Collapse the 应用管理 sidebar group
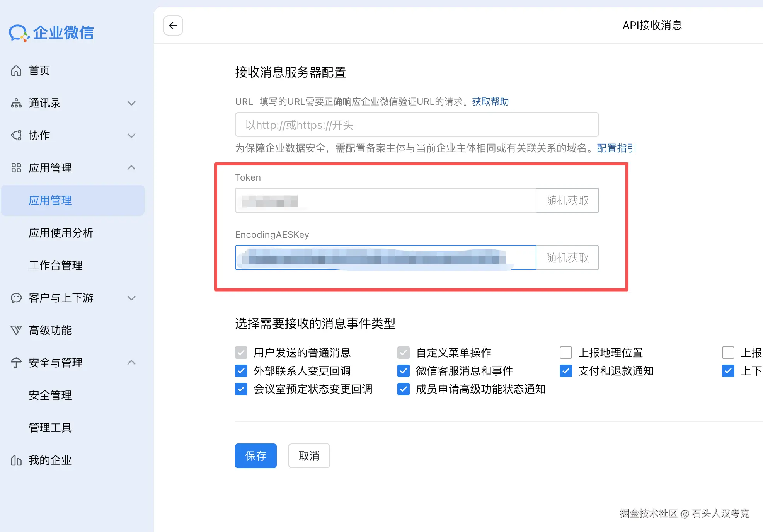The width and height of the screenshot is (763, 532). coord(131,168)
